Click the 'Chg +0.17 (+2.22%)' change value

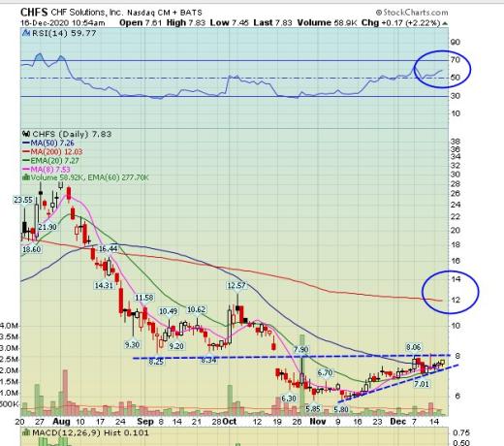pos(401,23)
